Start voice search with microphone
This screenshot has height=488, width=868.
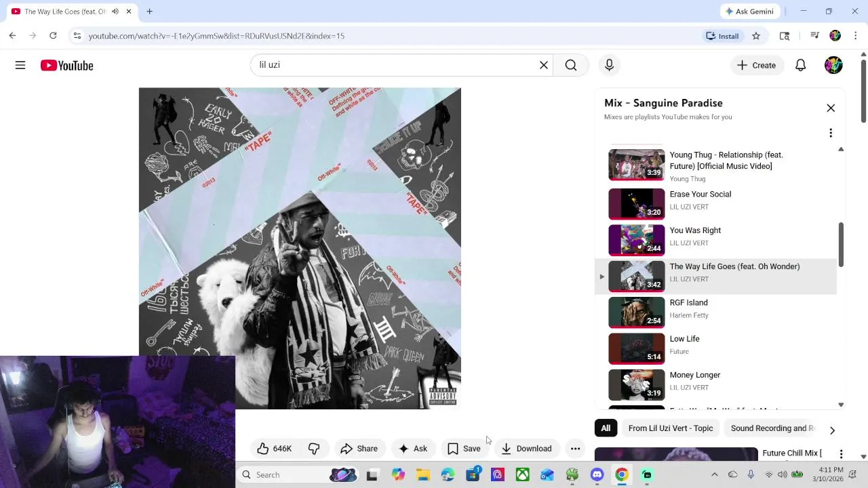[609, 65]
